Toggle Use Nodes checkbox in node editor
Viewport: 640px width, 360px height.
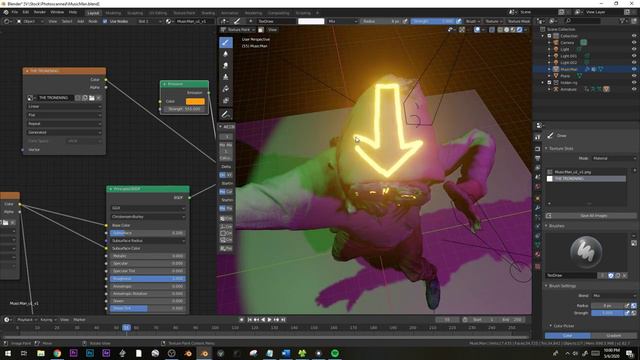click(x=105, y=21)
